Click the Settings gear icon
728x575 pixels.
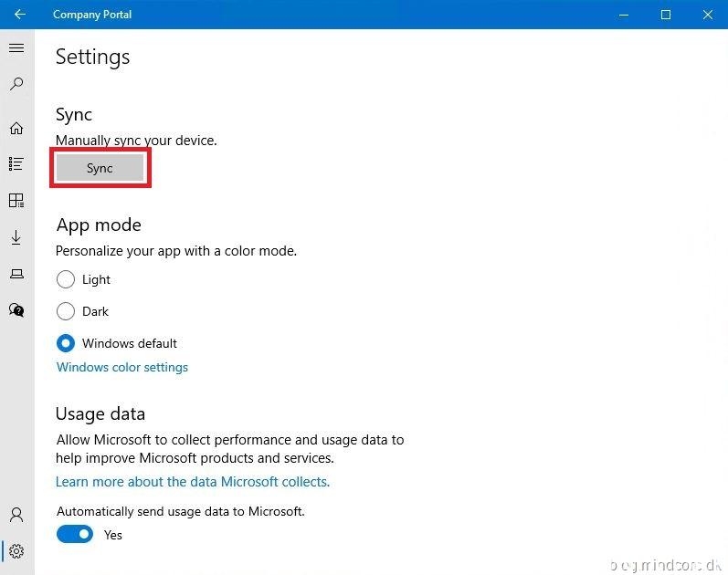[16, 551]
